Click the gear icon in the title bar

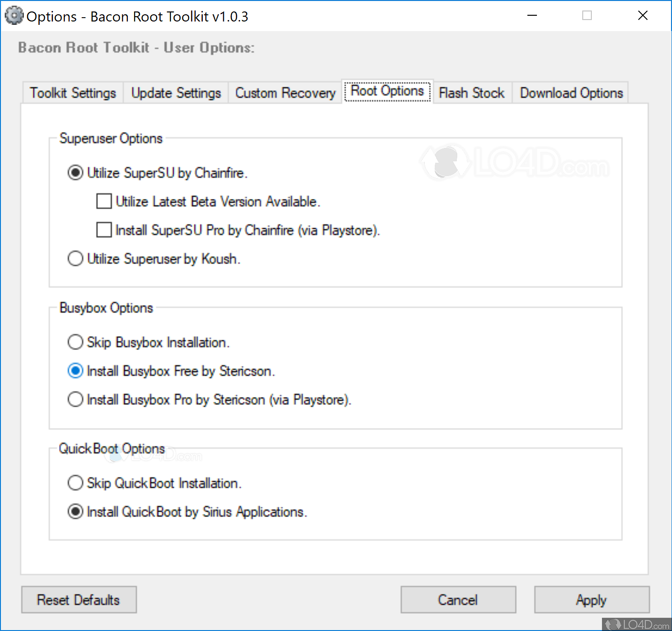(x=14, y=15)
